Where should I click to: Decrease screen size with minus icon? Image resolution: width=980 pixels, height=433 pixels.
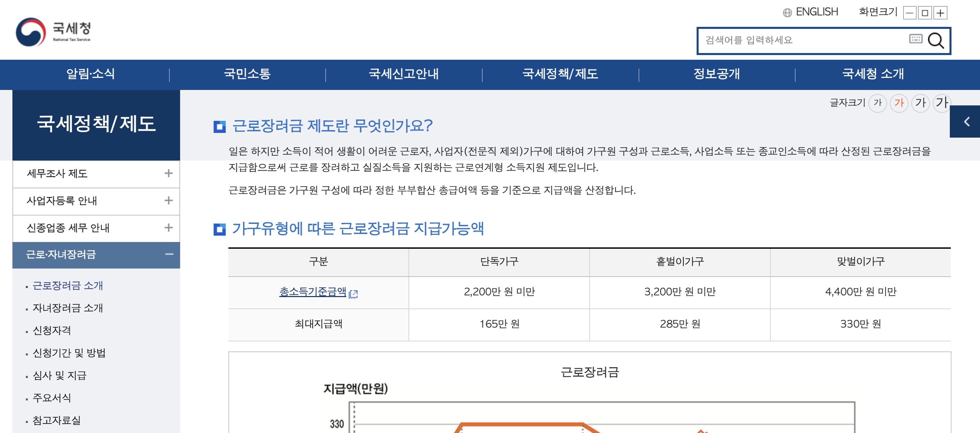[910, 13]
